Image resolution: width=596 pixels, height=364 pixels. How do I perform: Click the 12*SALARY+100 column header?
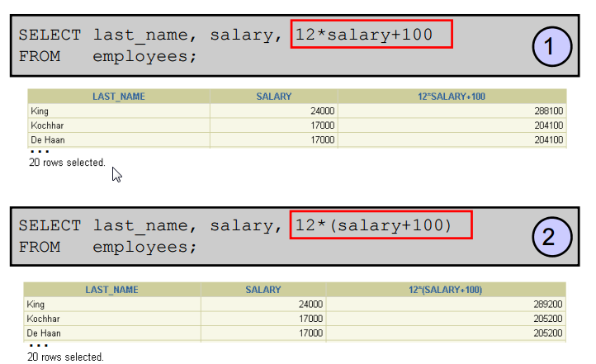click(452, 97)
